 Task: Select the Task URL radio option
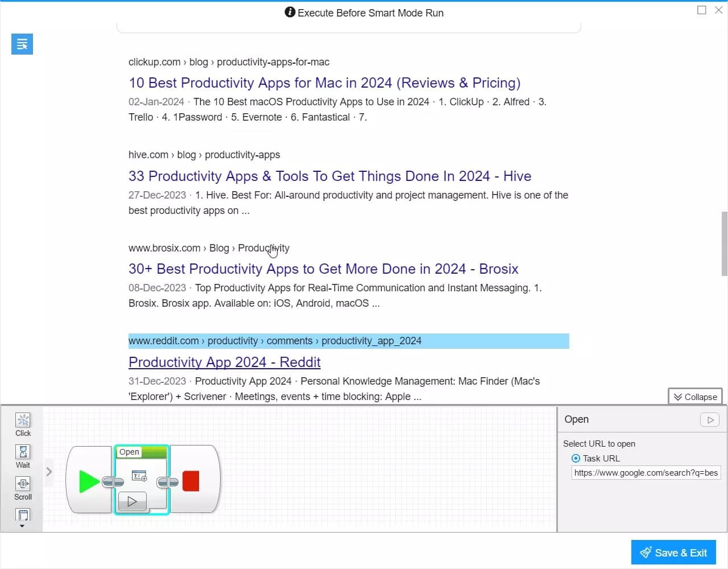pyautogui.click(x=576, y=458)
